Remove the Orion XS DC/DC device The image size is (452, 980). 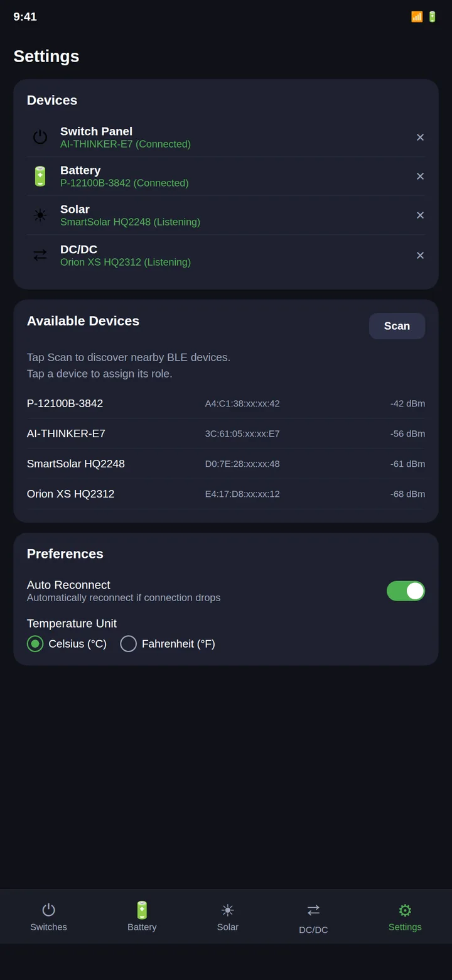tap(420, 256)
